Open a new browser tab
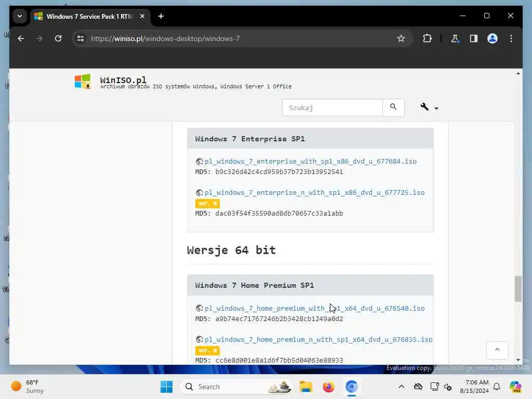This screenshot has width=532, height=399. pyautogui.click(x=161, y=16)
